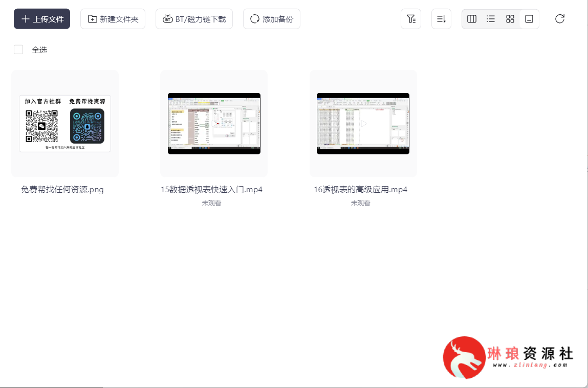Open the 免费帮找任何资源.png thumbnail
The image size is (588, 388).
click(x=65, y=123)
